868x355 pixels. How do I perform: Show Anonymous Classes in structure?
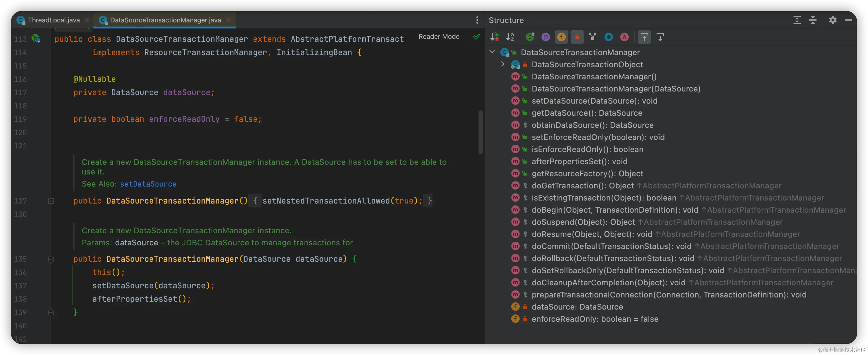608,37
